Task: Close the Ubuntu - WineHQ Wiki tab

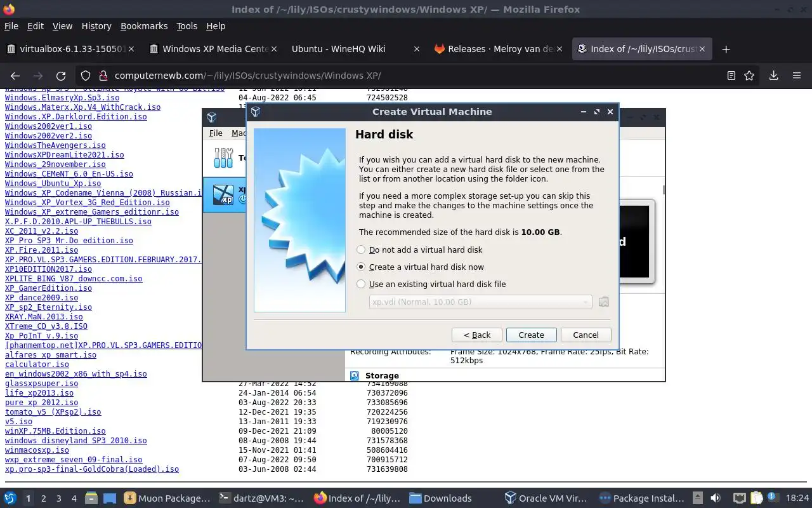Action: pyautogui.click(x=416, y=49)
